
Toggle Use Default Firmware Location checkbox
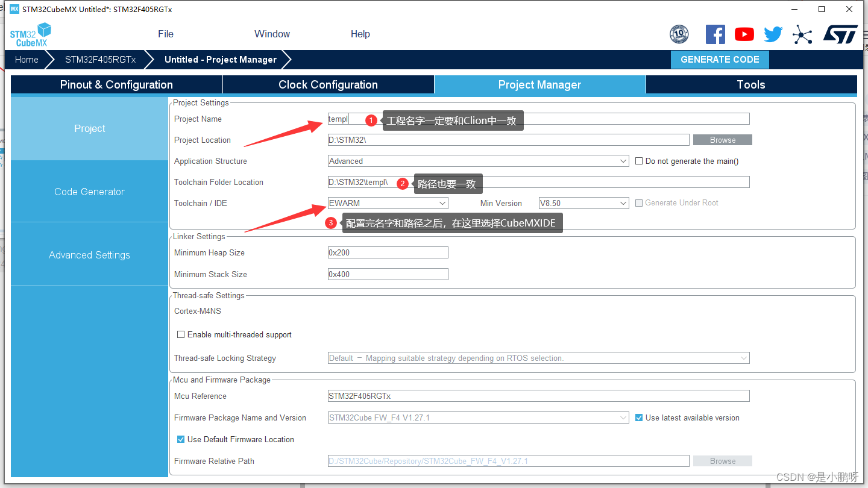point(181,439)
